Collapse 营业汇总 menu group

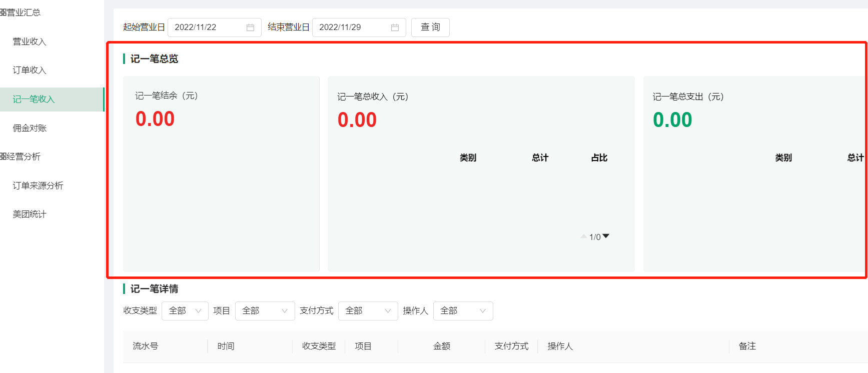pyautogui.click(x=20, y=12)
